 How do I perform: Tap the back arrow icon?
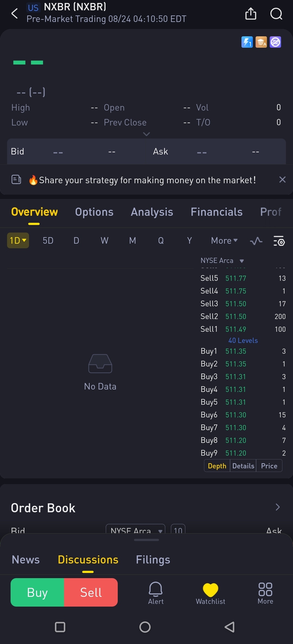click(x=15, y=14)
